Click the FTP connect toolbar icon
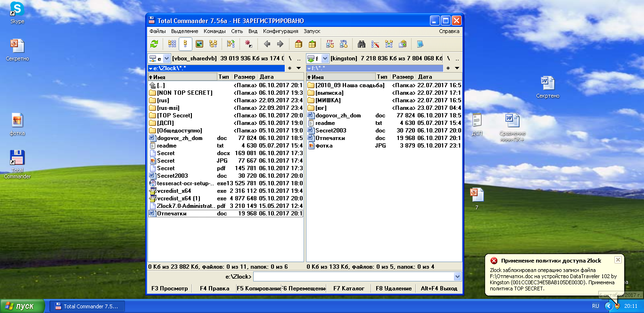The width and height of the screenshot is (644, 313). [x=330, y=44]
